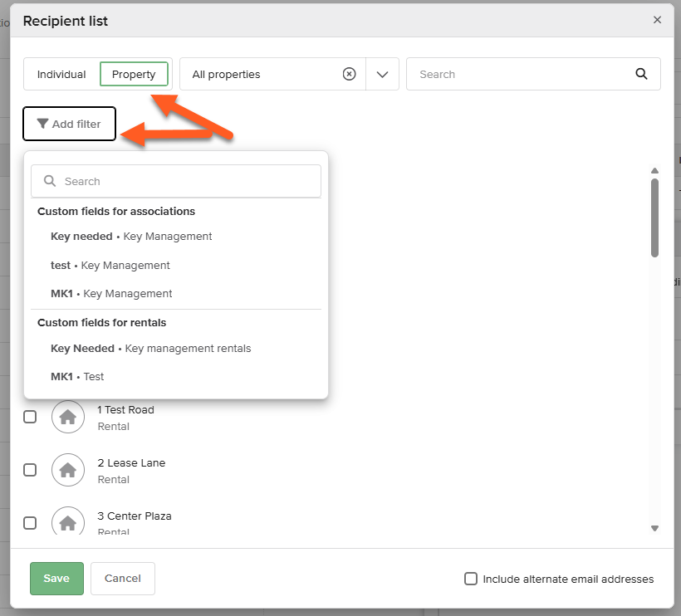Select the 1 Test Road property name

tap(125, 410)
